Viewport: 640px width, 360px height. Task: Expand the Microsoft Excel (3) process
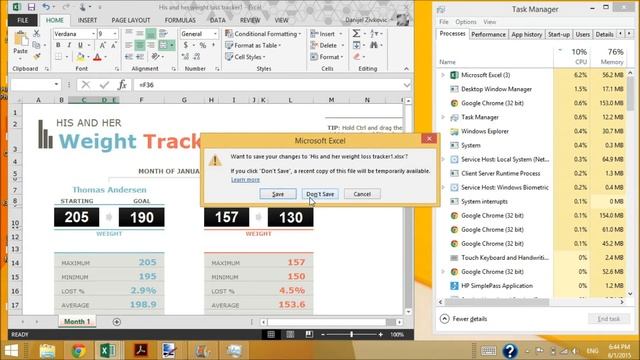coord(443,75)
